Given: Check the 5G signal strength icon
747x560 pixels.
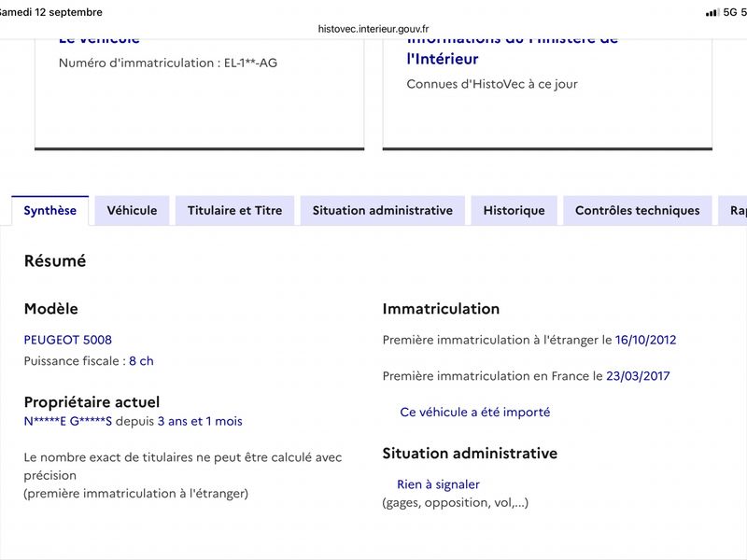Looking at the screenshot, I should tap(712, 12).
